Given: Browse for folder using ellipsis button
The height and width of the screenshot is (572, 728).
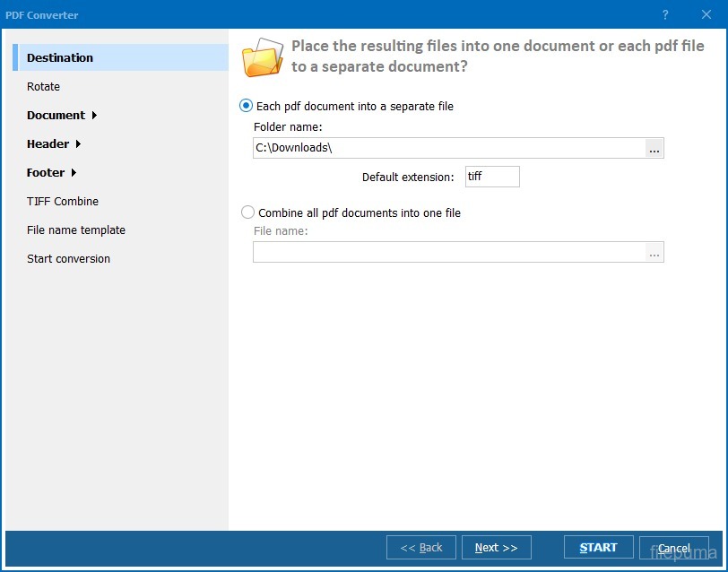Looking at the screenshot, I should [654, 149].
